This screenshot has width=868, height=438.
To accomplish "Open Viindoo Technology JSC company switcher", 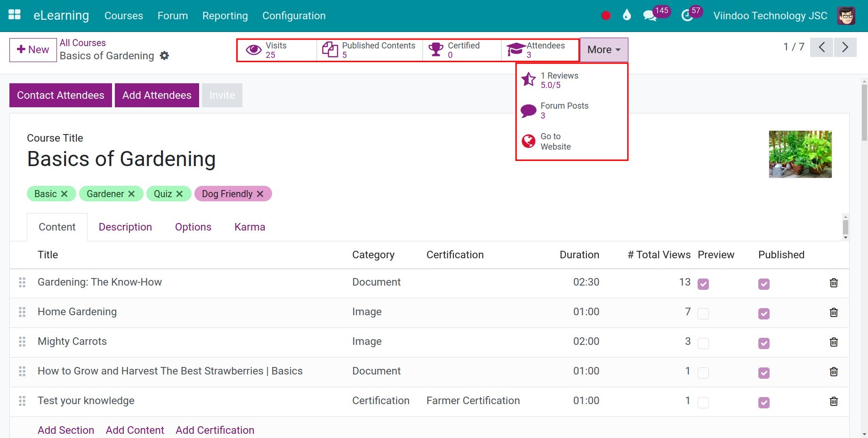I will click(x=770, y=16).
